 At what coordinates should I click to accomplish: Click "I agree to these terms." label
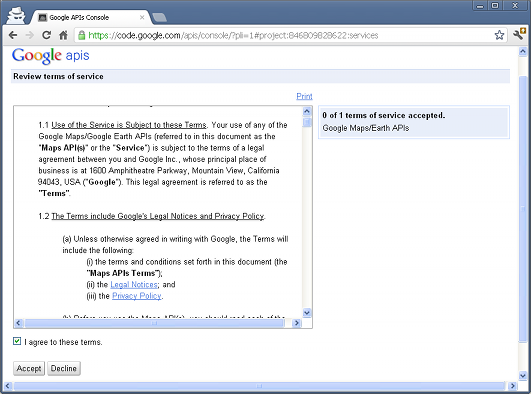tap(63, 342)
